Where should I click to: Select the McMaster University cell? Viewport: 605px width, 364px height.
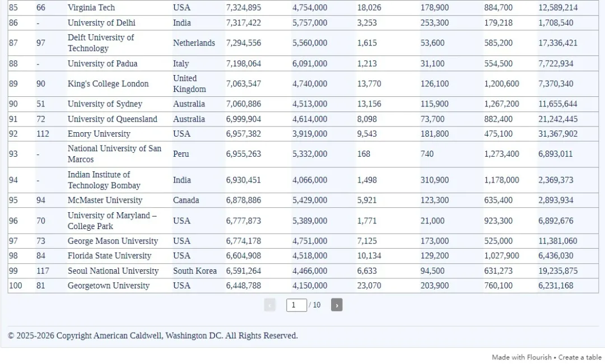(x=105, y=200)
